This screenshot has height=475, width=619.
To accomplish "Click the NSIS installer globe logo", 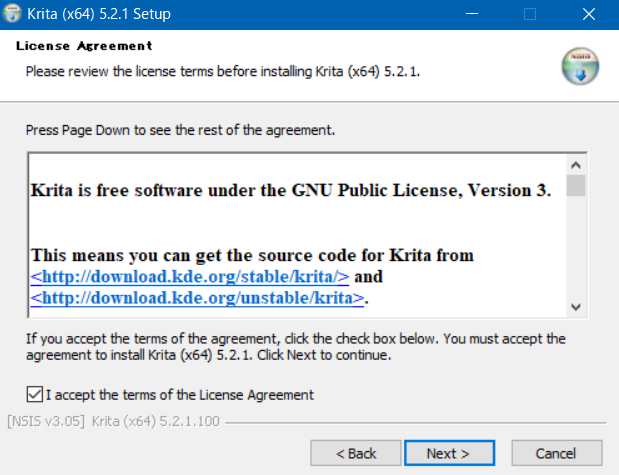I will 580,66.
